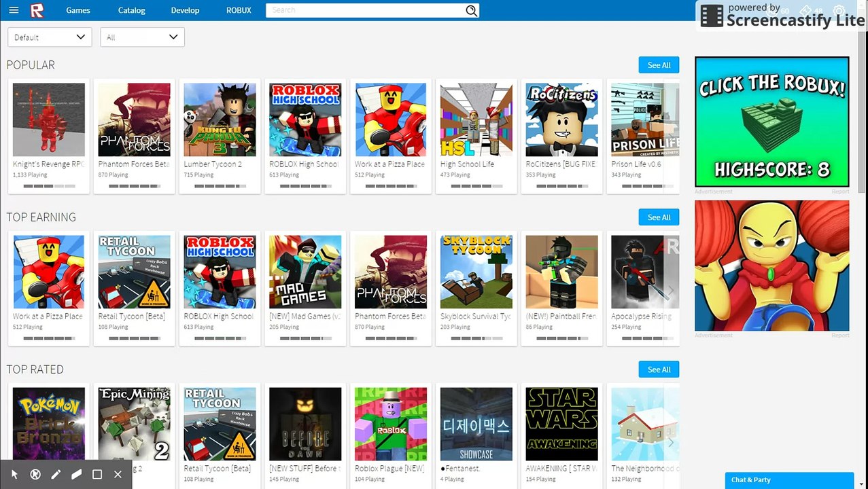
Task: Close the Screencastify drawing toolbar
Action: pyautogui.click(x=118, y=474)
